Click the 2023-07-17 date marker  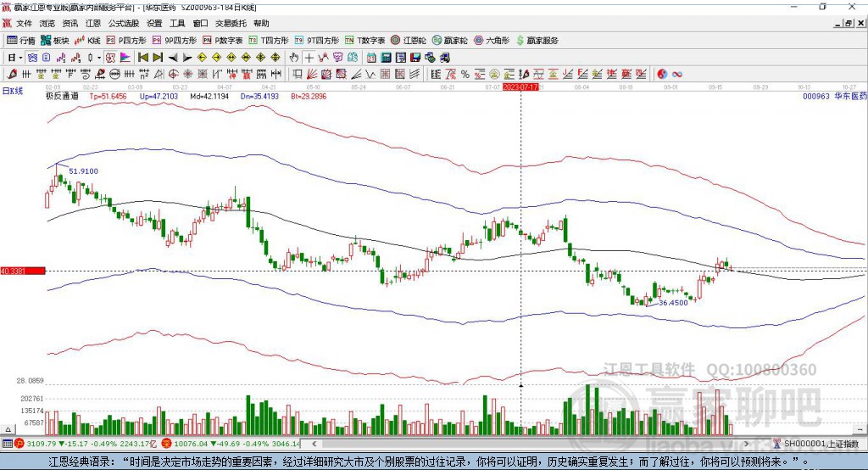[520, 87]
